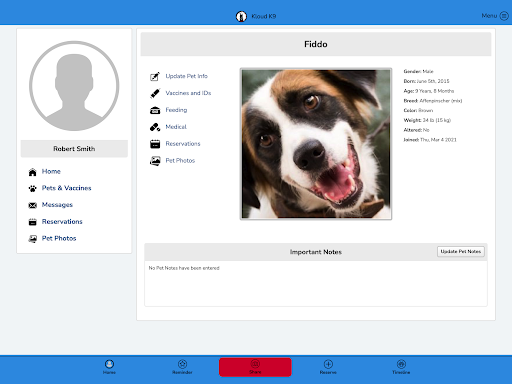The height and width of the screenshot is (384, 512).
Task: Click the Update Pet Notes button
Action: click(461, 252)
